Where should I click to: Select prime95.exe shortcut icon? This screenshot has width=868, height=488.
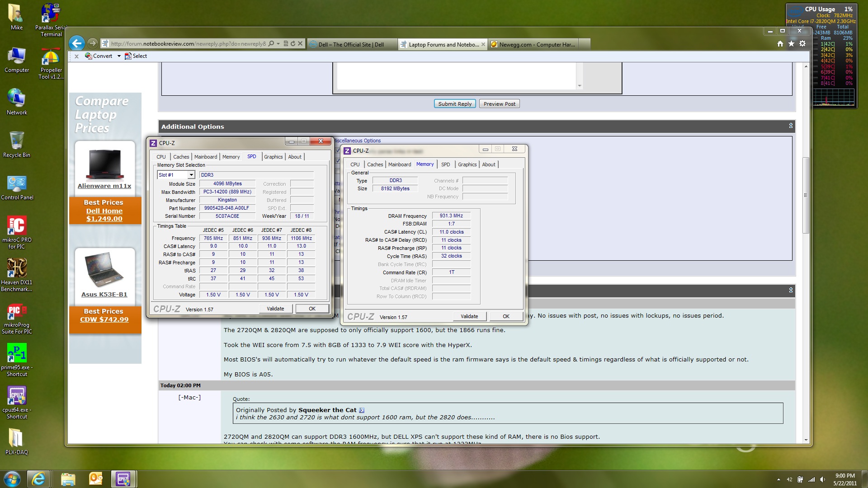[x=17, y=360]
